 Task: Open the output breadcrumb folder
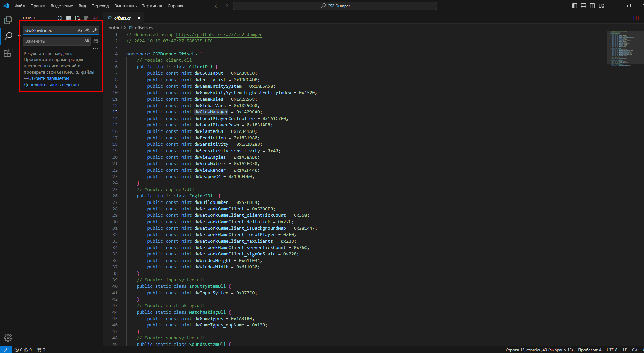coord(115,28)
